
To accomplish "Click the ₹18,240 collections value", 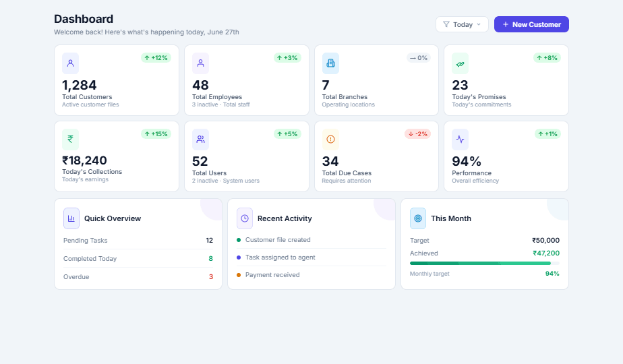I will click(84, 160).
